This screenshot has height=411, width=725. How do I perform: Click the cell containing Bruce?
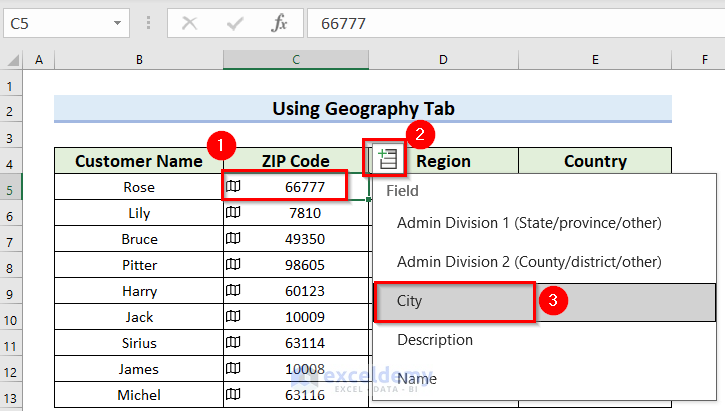139,239
